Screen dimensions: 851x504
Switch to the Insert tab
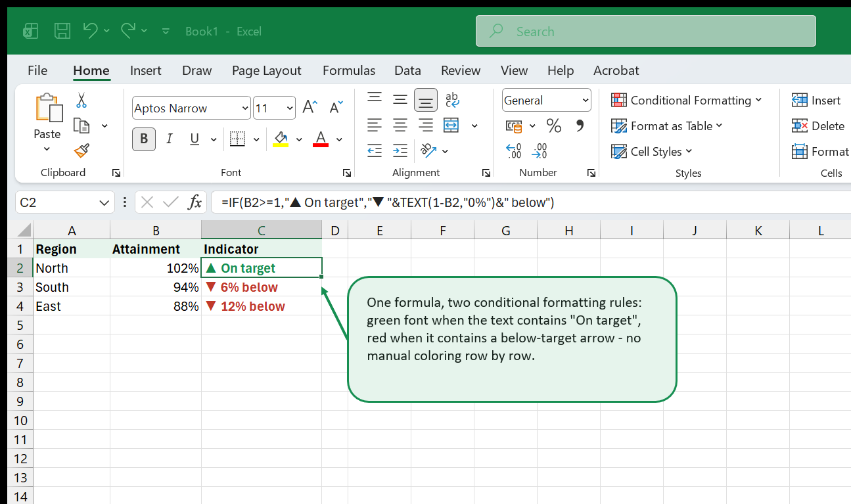pyautogui.click(x=146, y=70)
